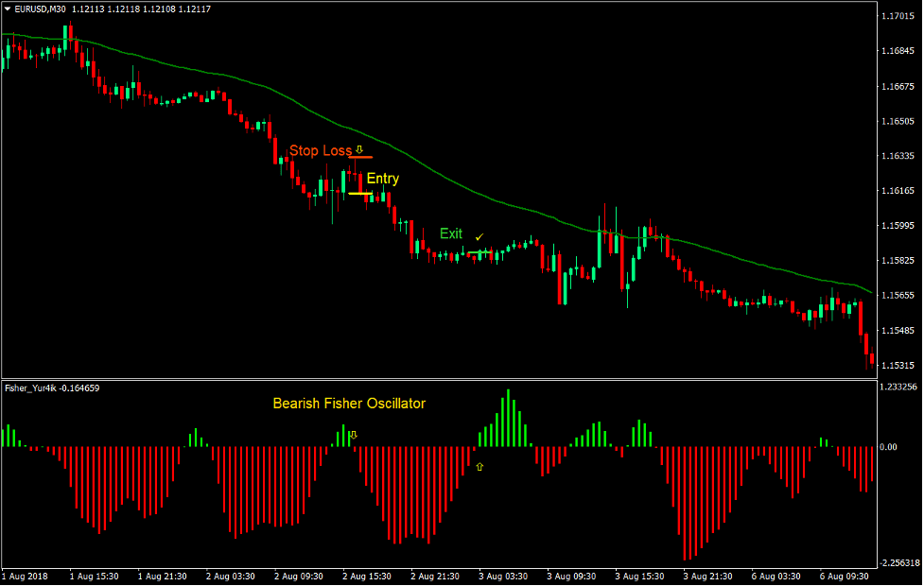
Task: Select the Bearish Fisher Oscillator title text
Action: coord(348,403)
